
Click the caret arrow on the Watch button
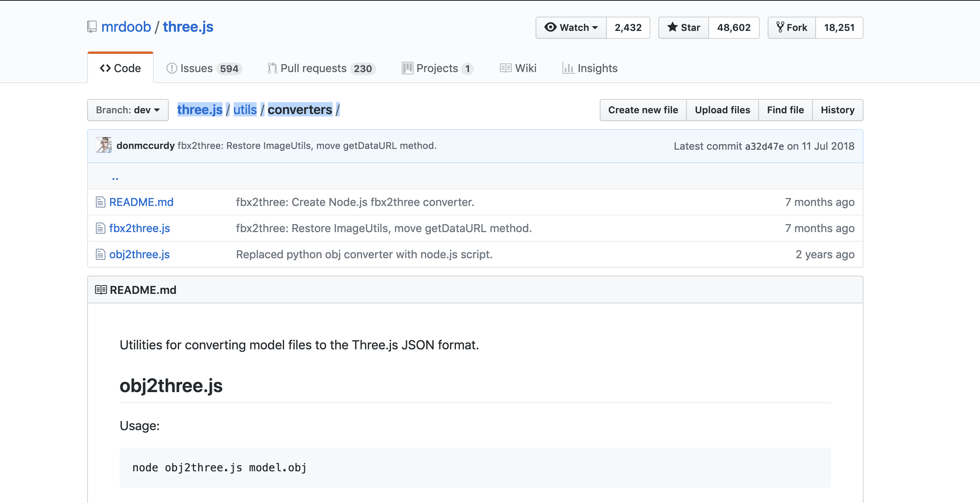(x=595, y=28)
